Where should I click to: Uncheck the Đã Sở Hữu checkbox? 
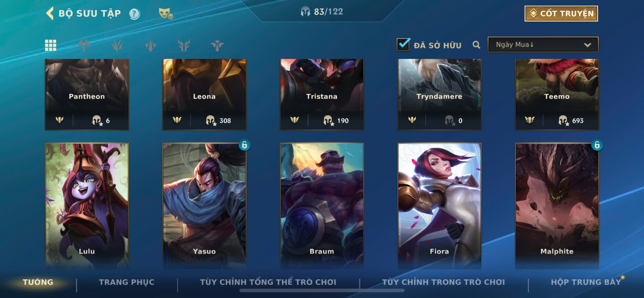click(x=403, y=44)
